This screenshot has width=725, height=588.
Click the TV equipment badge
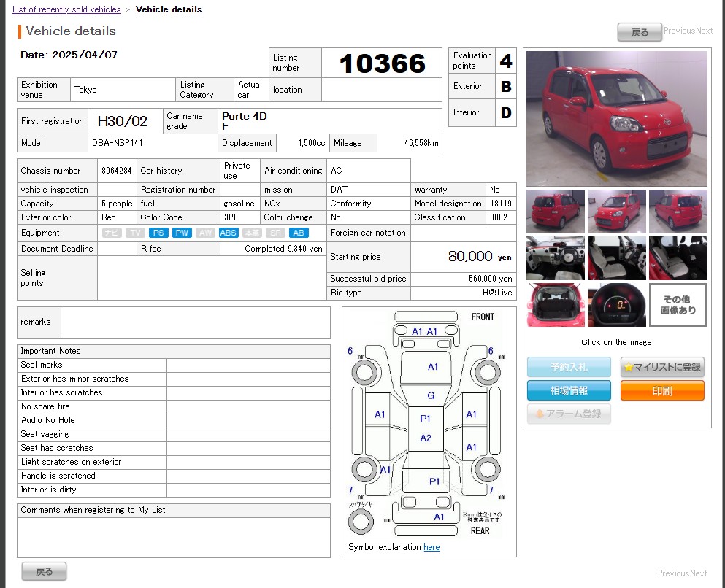pos(135,233)
